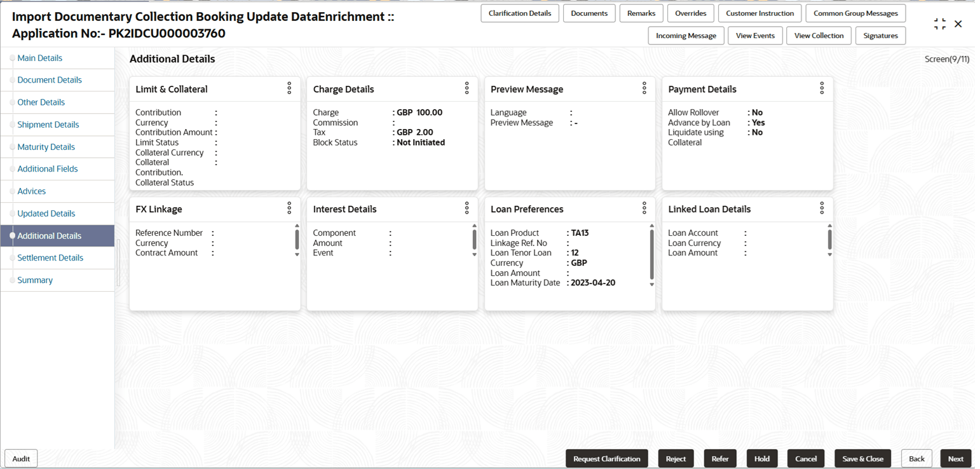Open the Documents button

point(589,13)
